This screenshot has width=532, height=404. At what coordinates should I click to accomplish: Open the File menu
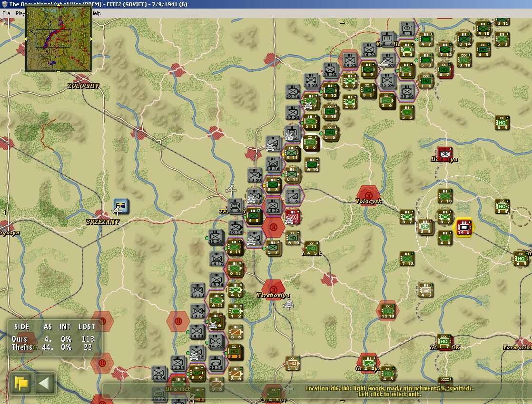[6, 13]
